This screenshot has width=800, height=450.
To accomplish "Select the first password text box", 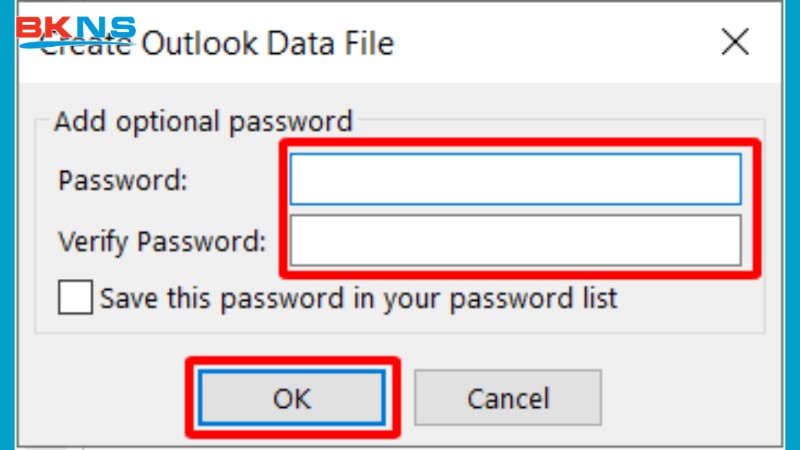I will pos(515,180).
